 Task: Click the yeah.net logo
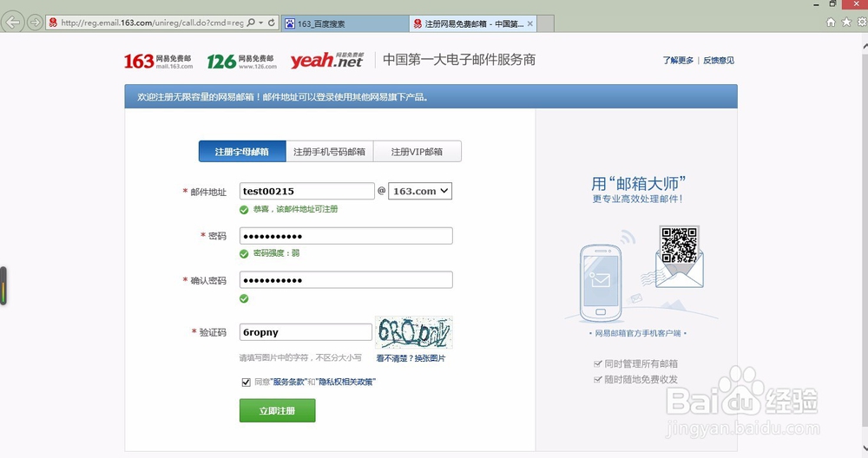326,60
